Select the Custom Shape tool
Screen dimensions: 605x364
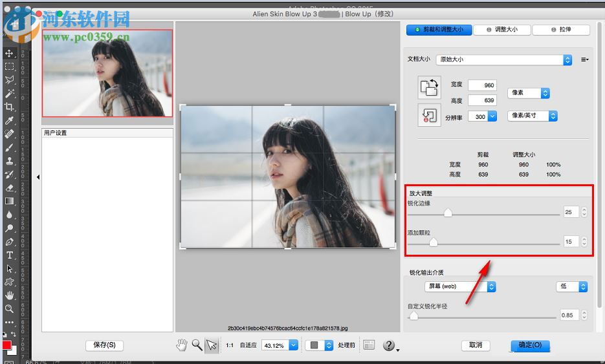[x=9, y=282]
